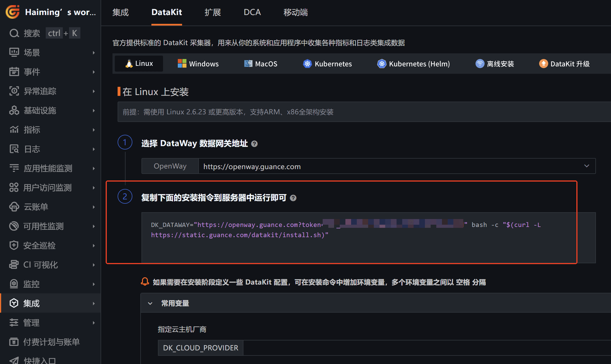Click the 指定云主机厂商 text
The width and height of the screenshot is (611, 364).
[x=182, y=329]
